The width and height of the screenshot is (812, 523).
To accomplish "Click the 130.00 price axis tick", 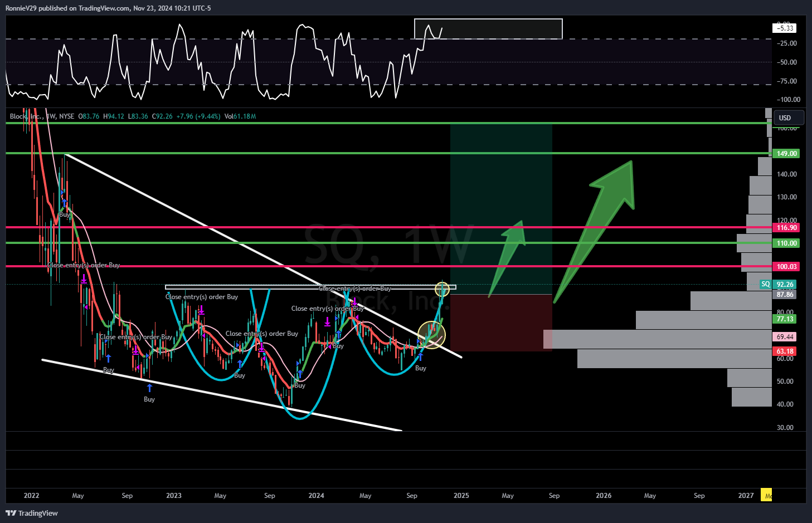I will click(787, 197).
